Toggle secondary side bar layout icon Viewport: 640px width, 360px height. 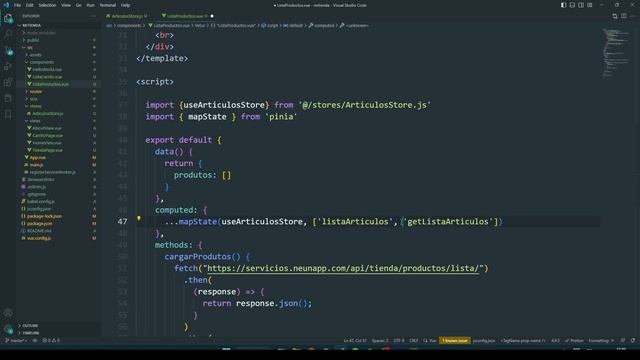tap(581, 5)
